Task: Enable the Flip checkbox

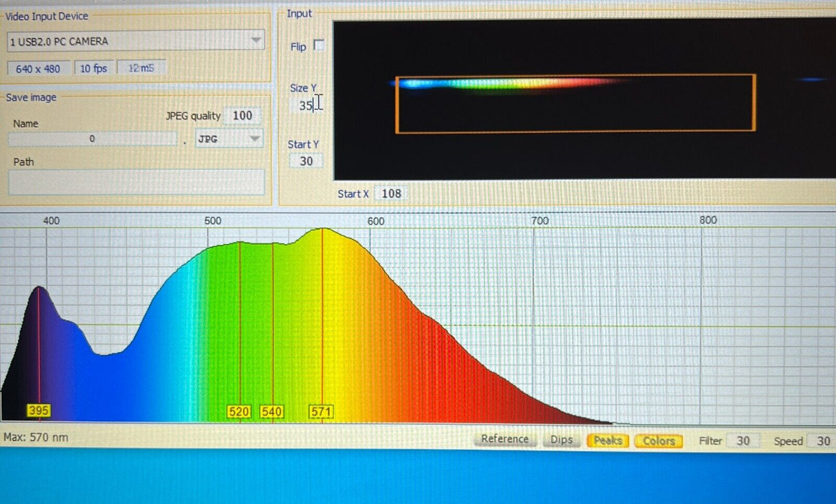Action: click(x=319, y=45)
